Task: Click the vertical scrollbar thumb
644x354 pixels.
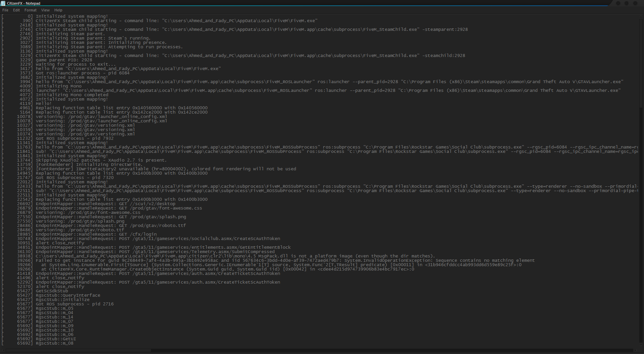Action: pyautogui.click(x=641, y=64)
